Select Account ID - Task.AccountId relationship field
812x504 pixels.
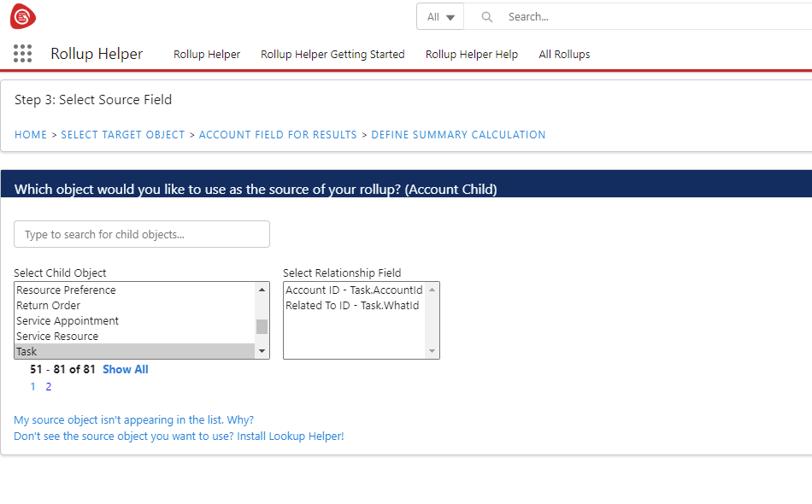coord(354,290)
